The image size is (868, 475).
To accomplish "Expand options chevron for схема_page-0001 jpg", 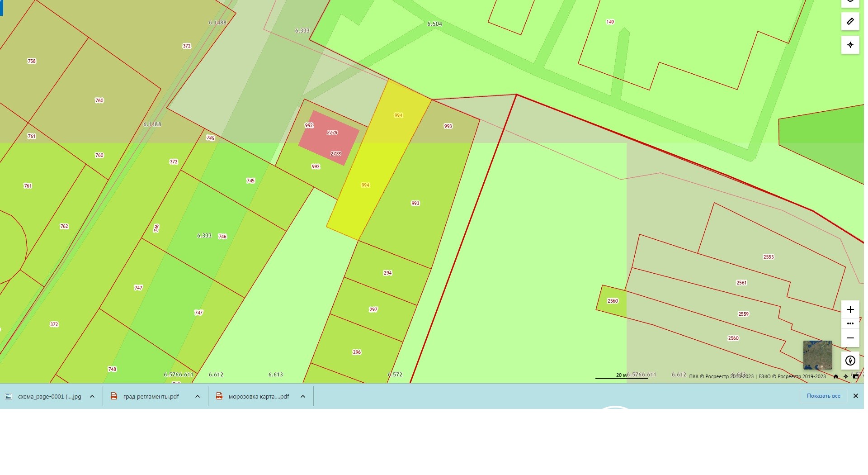I will [92, 396].
